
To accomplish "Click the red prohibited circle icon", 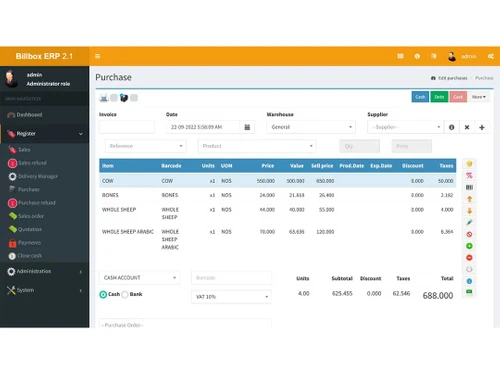I will coord(469,234).
